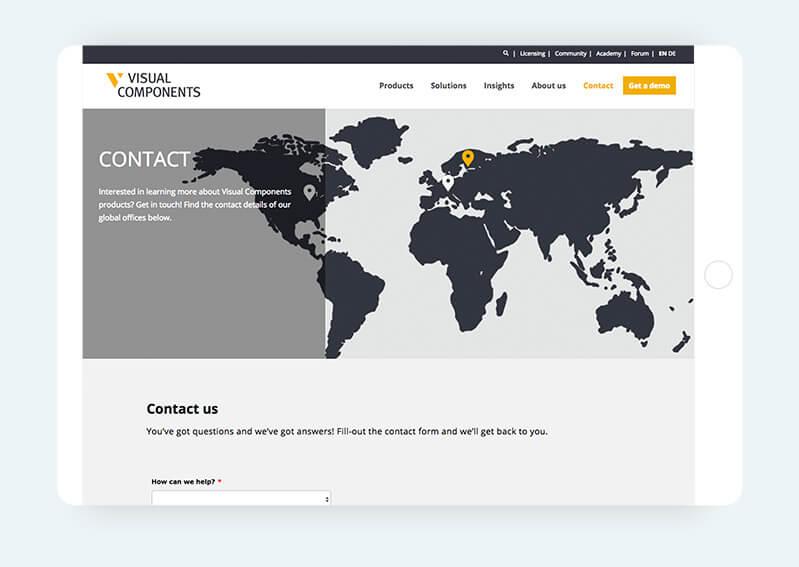Click the Visual Components logo
This screenshot has width=799, height=567.
coord(153,85)
